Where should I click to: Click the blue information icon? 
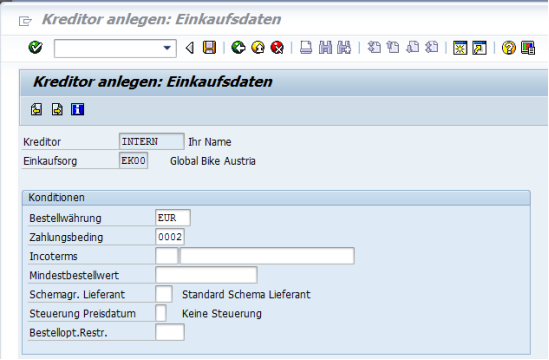(77, 110)
